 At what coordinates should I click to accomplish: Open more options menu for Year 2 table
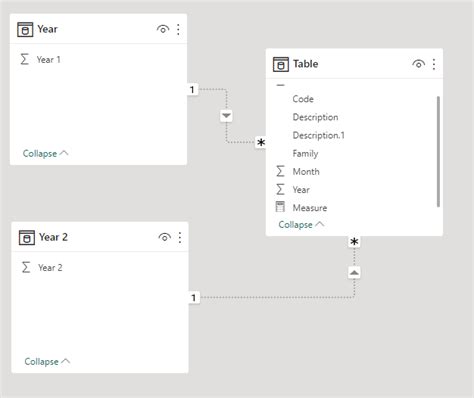(x=180, y=237)
